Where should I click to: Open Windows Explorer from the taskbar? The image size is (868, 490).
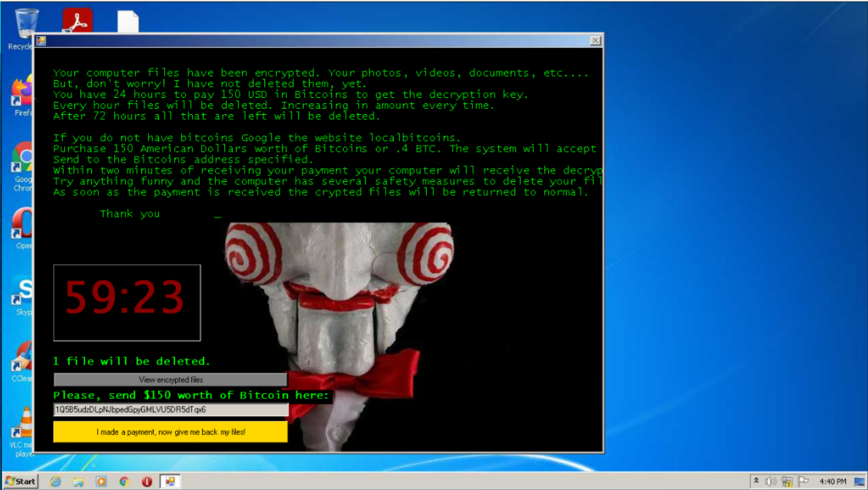tap(78, 482)
